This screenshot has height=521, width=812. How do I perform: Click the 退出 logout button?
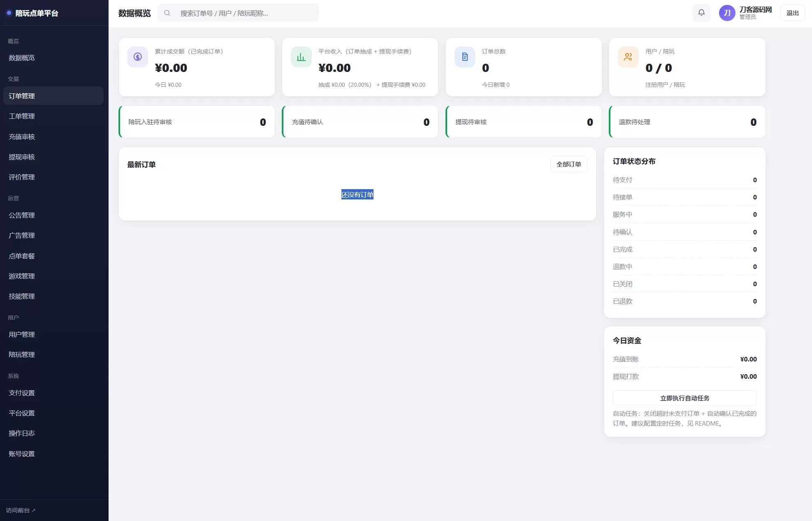792,13
